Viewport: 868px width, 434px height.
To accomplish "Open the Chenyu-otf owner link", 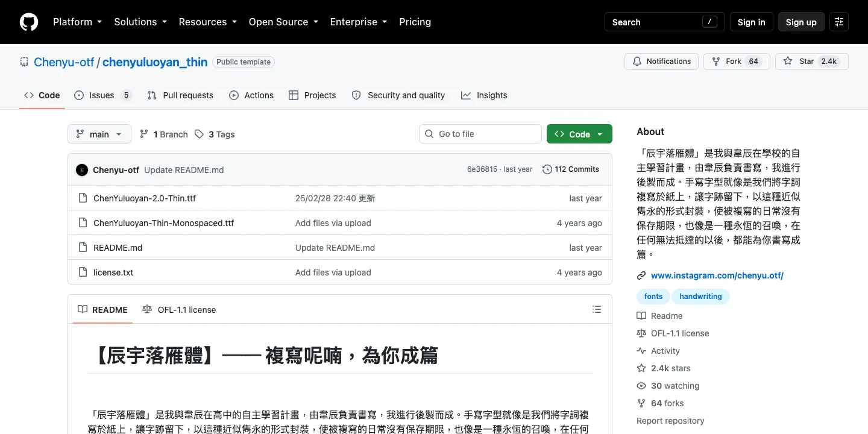I will coord(64,61).
